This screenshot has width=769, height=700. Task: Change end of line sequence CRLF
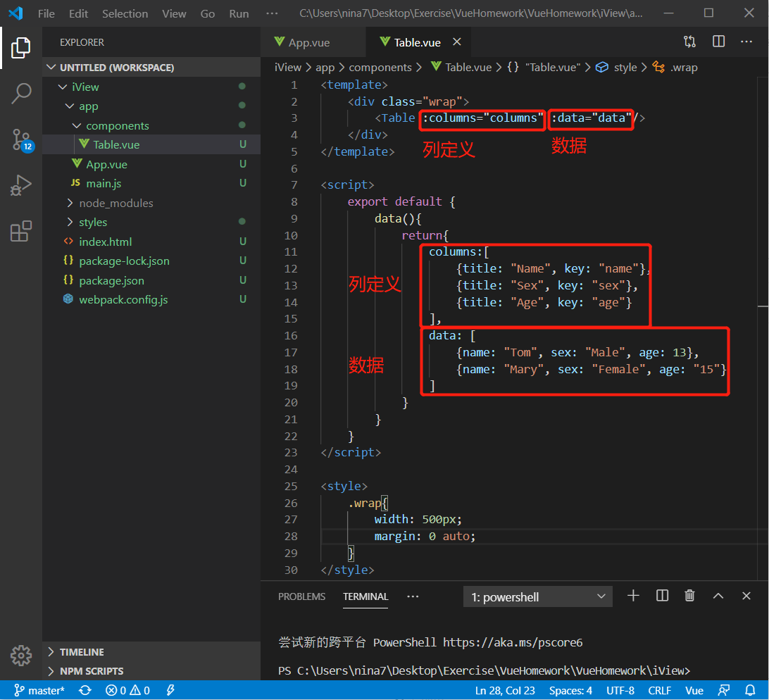pyautogui.click(x=659, y=690)
